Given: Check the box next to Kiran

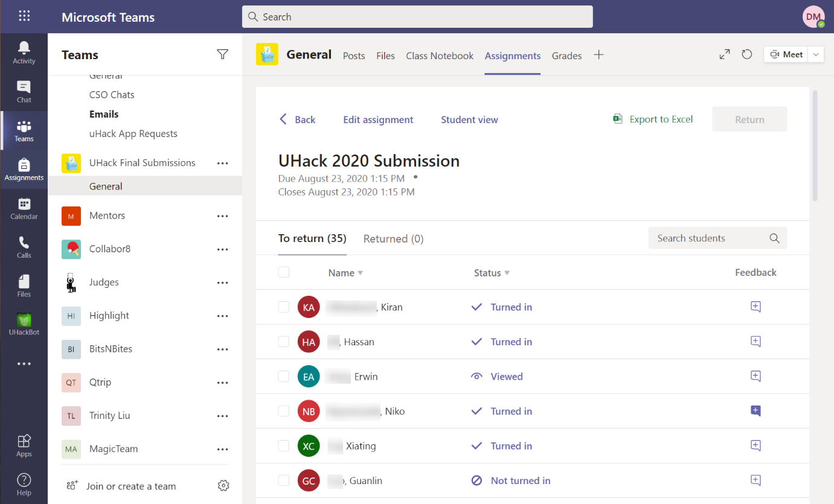Looking at the screenshot, I should coord(284,307).
